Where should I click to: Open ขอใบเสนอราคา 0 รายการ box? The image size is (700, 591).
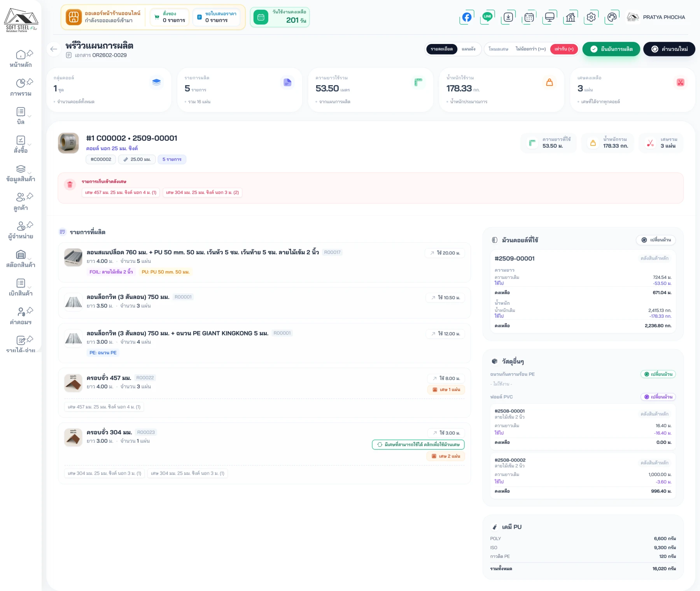click(217, 17)
